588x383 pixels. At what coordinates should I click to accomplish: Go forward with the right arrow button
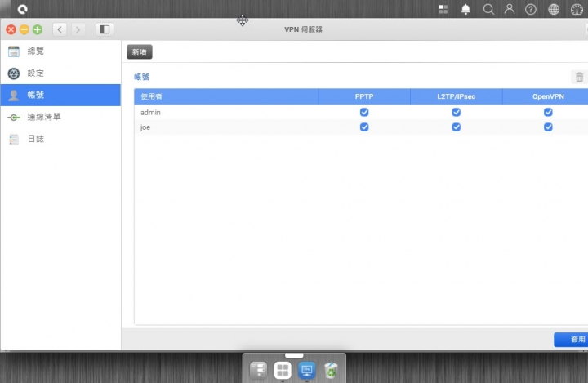point(78,29)
